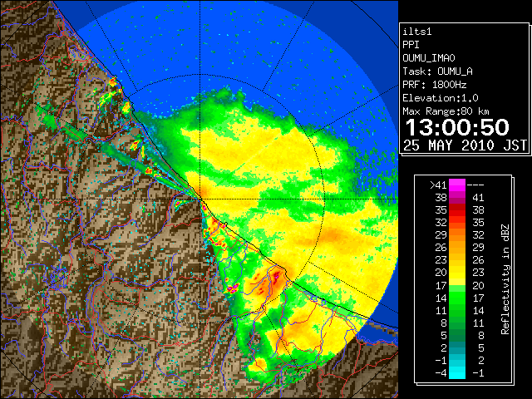Screen dimensions: 532x399
Task: Click the "PPI" scan type text
Action: click(411, 45)
